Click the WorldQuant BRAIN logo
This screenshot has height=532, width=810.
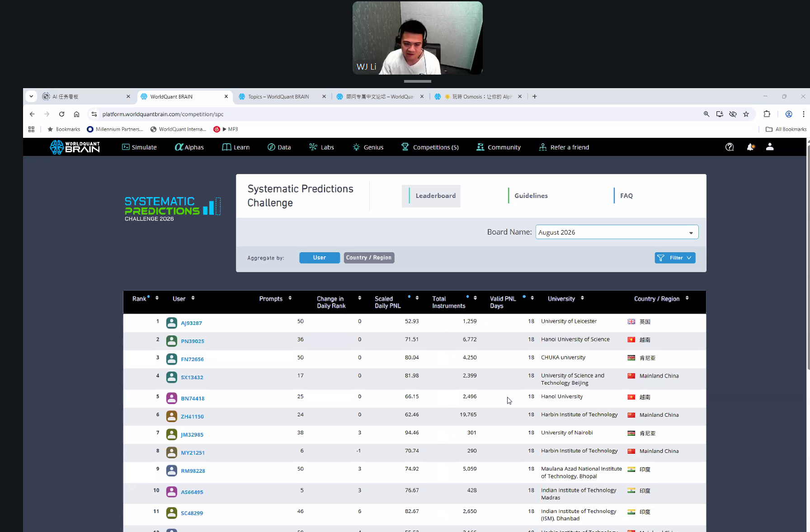click(x=75, y=147)
